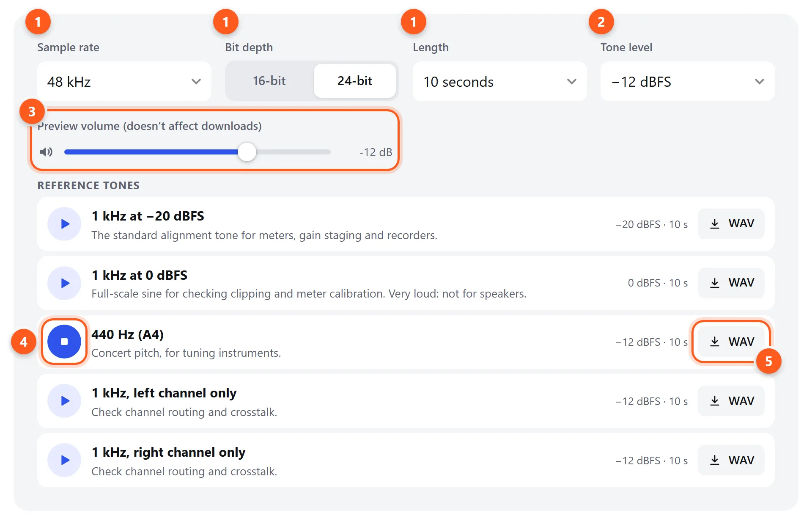Screen dimensions: 812x524
Task: Play the 1 kHz at 0 dBFS tone
Action: coord(64,283)
